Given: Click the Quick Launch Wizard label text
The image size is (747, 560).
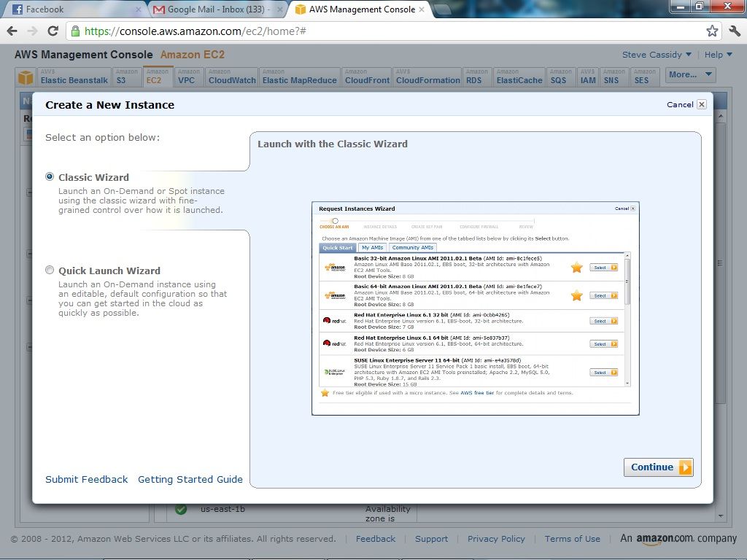Looking at the screenshot, I should (x=109, y=271).
